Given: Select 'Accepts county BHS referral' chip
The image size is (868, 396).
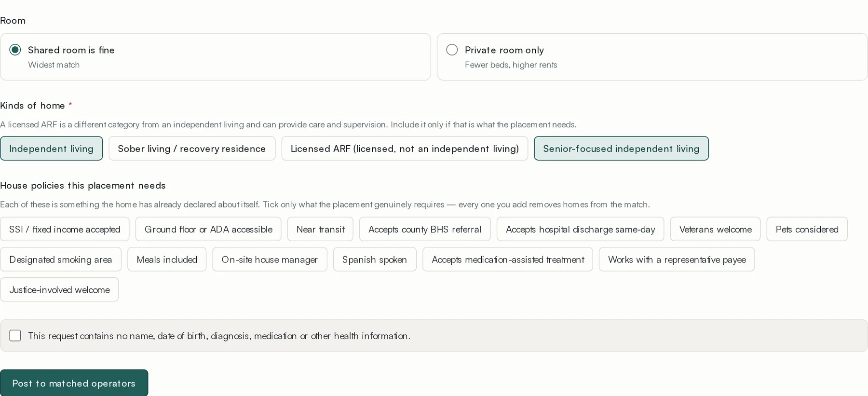Looking at the screenshot, I should pyautogui.click(x=425, y=229).
